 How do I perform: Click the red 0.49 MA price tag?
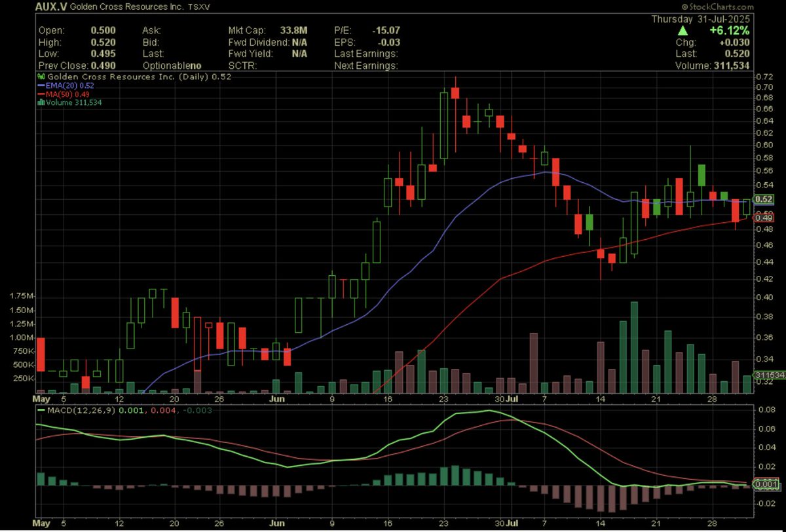(764, 219)
